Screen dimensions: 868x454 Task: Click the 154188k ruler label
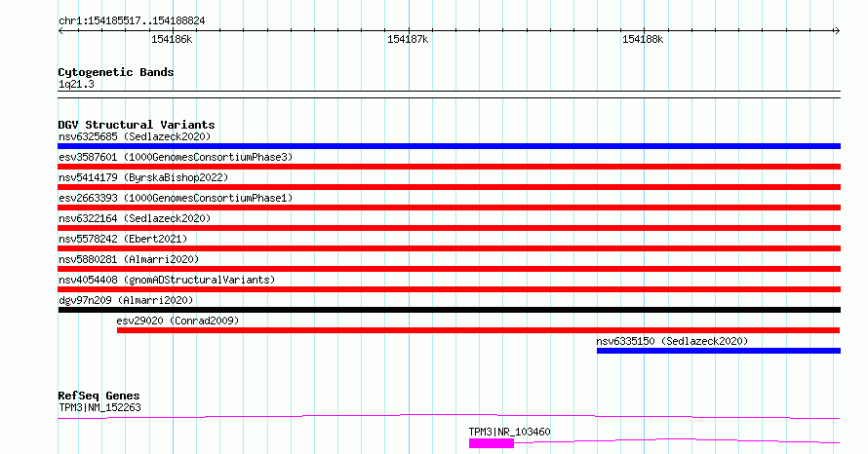[643, 39]
